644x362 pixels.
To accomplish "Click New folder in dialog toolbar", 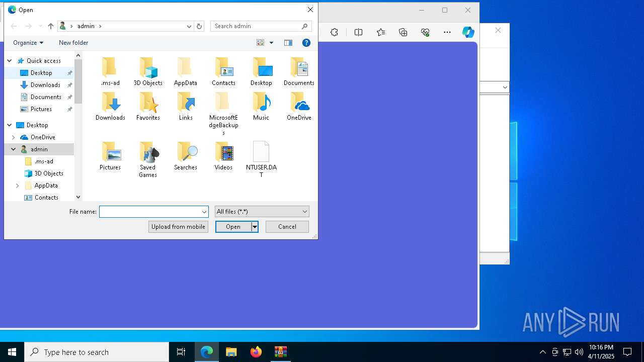I will (x=73, y=43).
